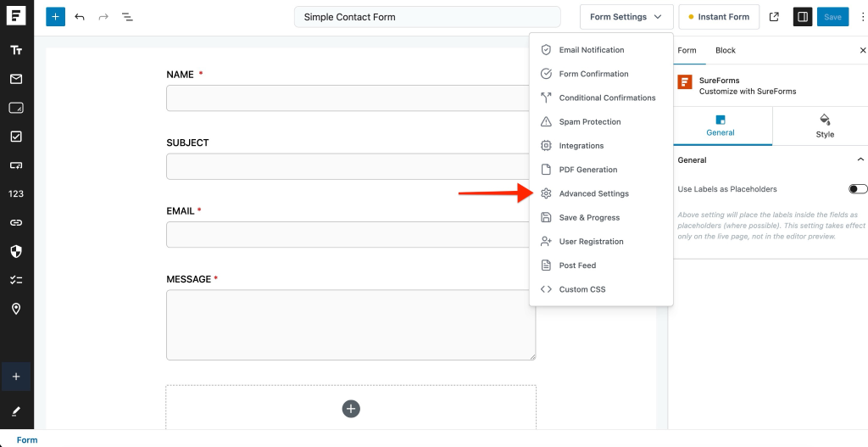Click the Save button
Image resolution: width=868 pixels, height=447 pixels.
pyautogui.click(x=832, y=17)
